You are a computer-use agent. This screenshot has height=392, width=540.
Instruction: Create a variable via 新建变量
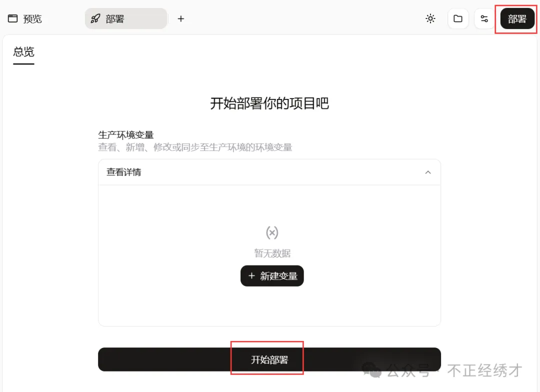(272, 275)
